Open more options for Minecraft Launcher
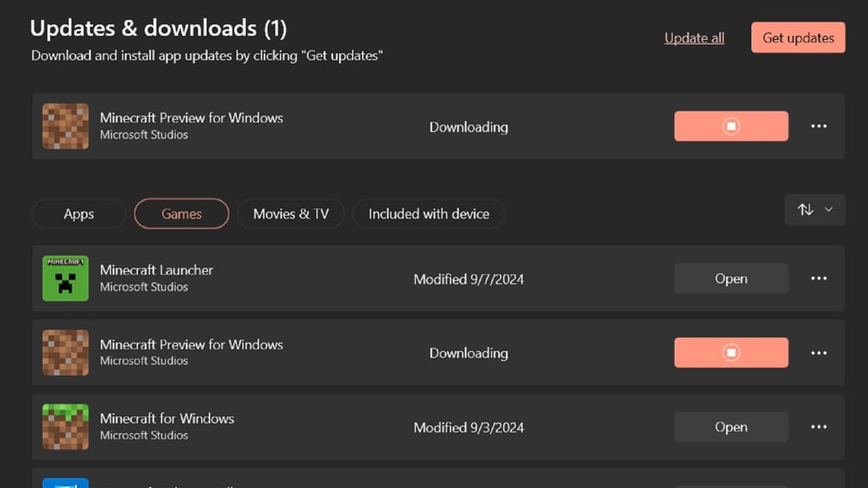Screen dimensions: 868x488 tap(819, 278)
